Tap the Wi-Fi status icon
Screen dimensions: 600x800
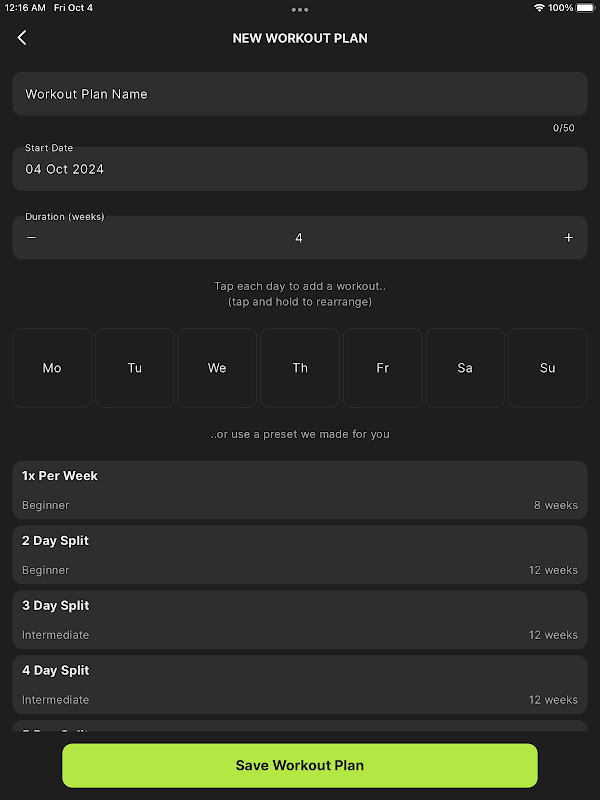(539, 8)
